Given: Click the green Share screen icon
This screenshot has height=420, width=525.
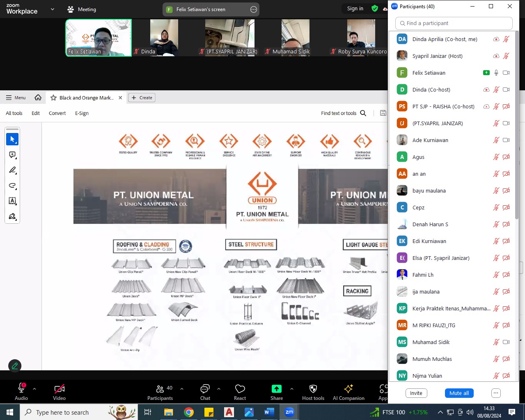Looking at the screenshot, I should tap(276, 389).
